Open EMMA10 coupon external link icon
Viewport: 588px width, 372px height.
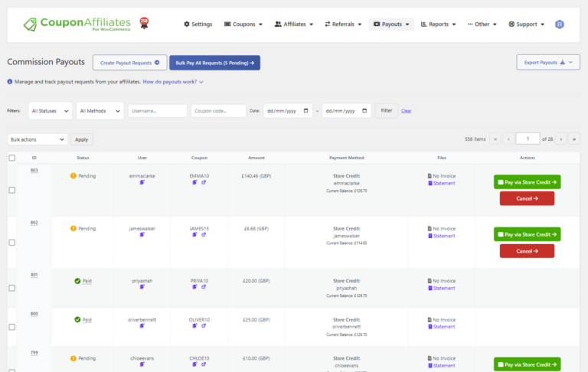[x=204, y=182]
